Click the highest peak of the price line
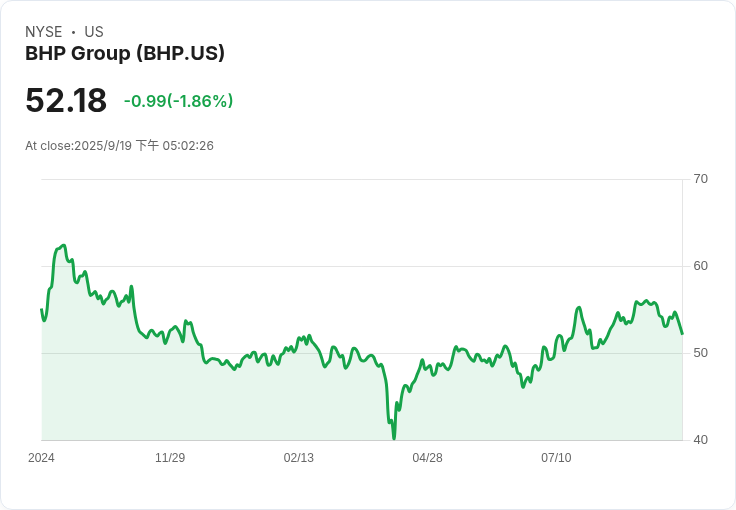Viewport: 736px width, 510px height. (x=64, y=245)
